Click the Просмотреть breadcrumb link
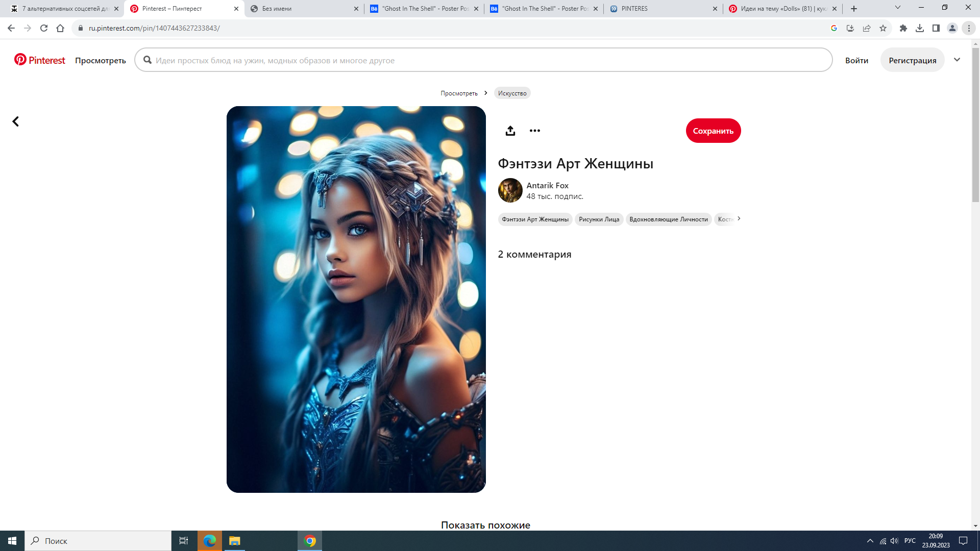Viewport: 980px width, 551px height. tap(459, 93)
